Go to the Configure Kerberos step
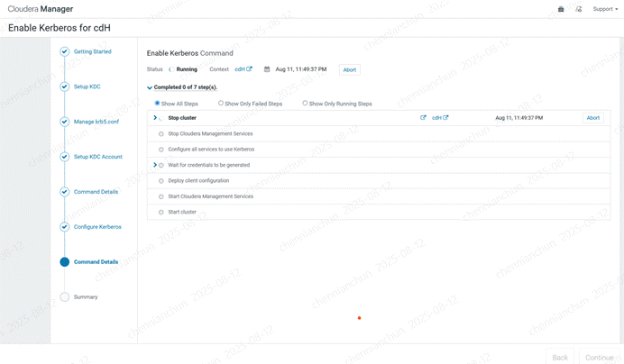Screen dimensions: 624x364 [97, 227]
